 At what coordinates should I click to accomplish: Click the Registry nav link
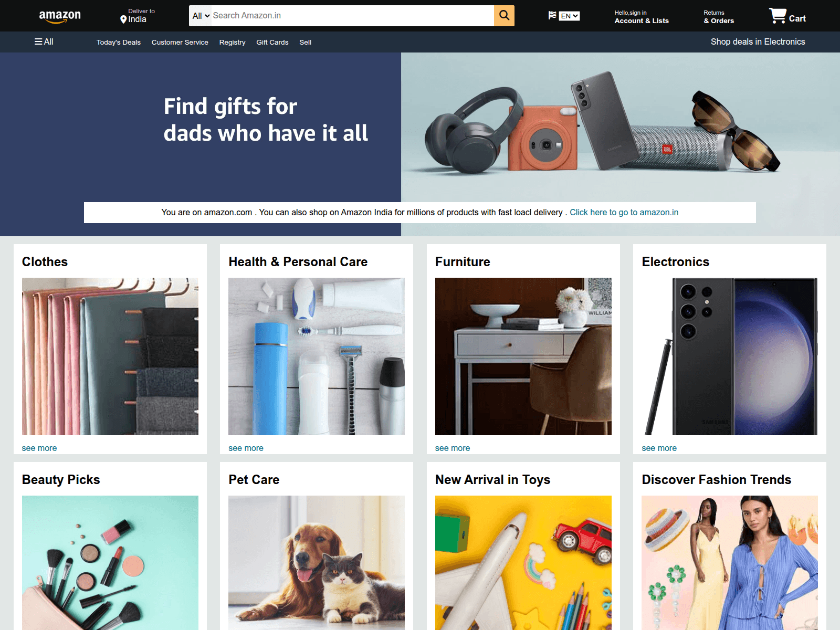point(232,42)
